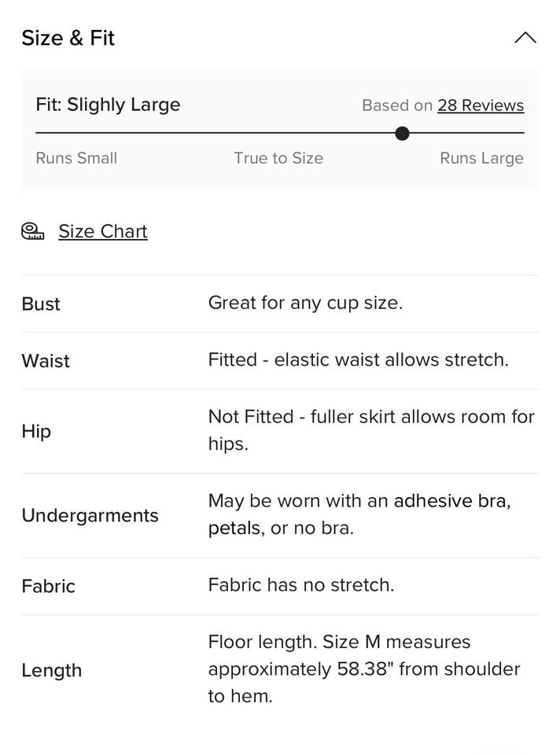This screenshot has height=755, width=560.
Task: Open the Size Chart link
Action: click(x=103, y=231)
